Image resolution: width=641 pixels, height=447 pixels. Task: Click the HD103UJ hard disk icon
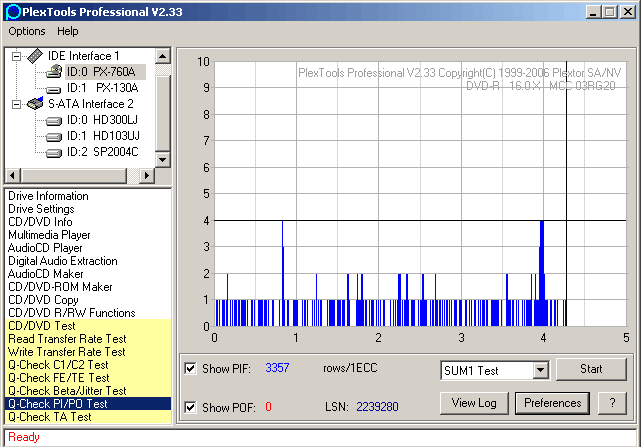pos(53,136)
